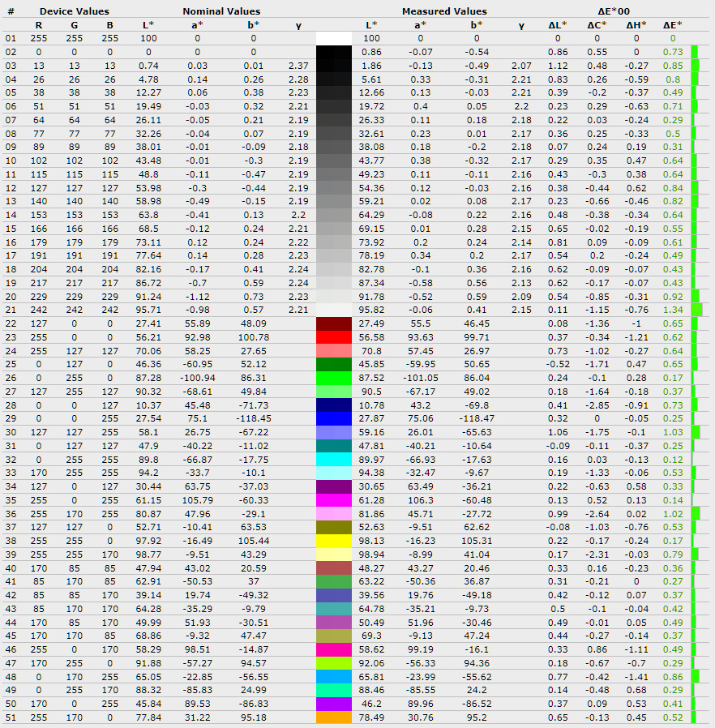Click the yellow swatch in row 38
Viewport: 715px width, 728px height.
[333, 541]
